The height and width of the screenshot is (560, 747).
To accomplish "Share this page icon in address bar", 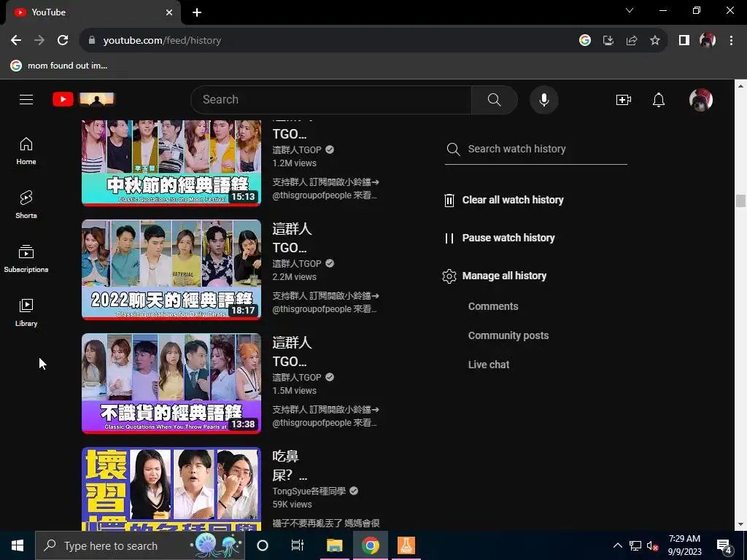I will 632,41.
